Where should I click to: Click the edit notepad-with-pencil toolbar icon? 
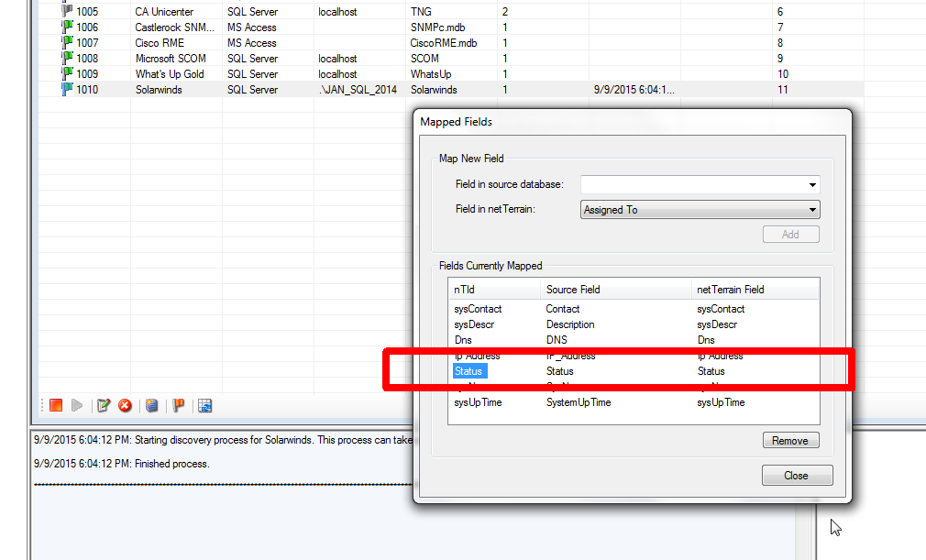104,405
